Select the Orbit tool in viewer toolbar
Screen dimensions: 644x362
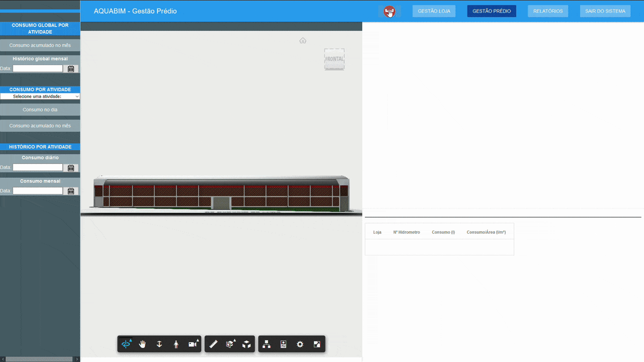[126, 344]
